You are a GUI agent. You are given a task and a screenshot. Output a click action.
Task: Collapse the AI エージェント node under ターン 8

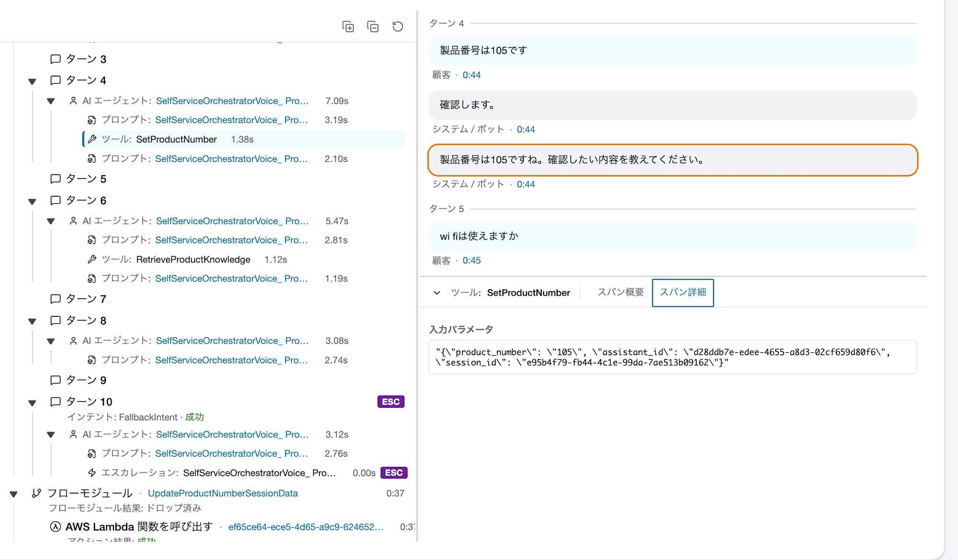[x=51, y=341]
